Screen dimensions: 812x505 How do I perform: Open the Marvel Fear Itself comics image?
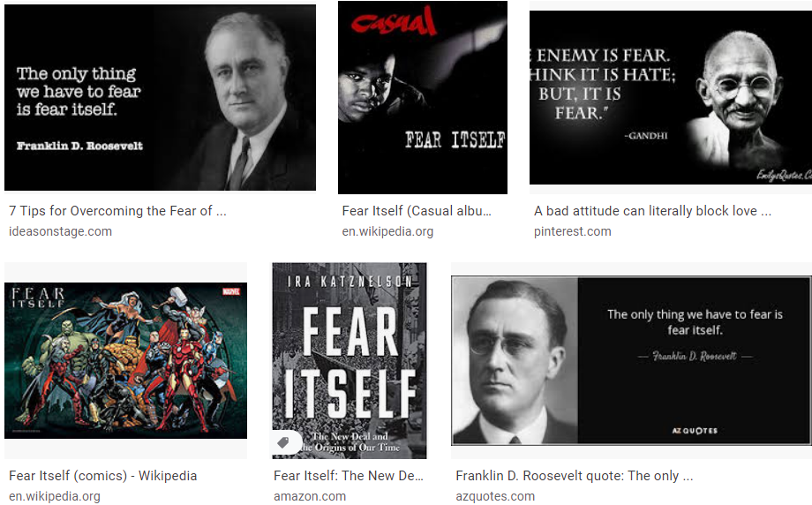pyautogui.click(x=126, y=360)
